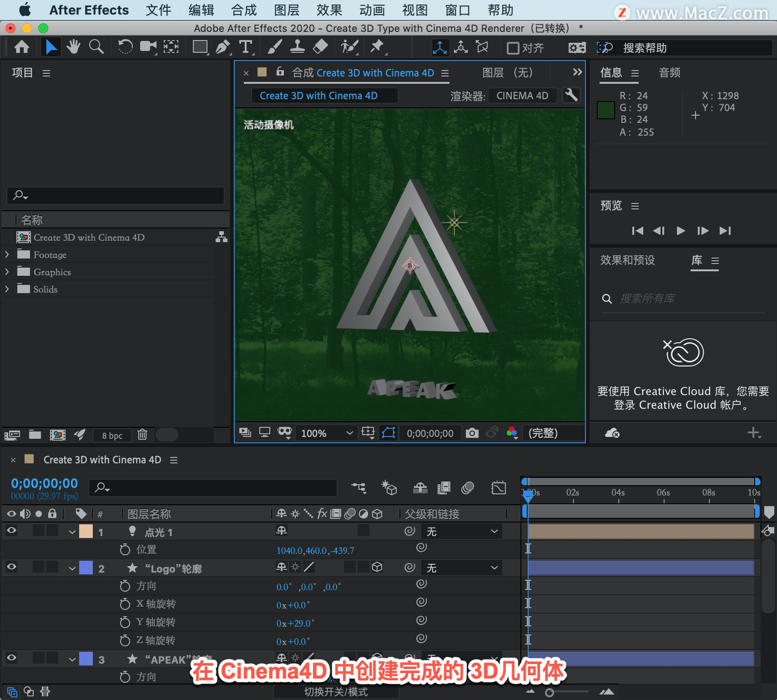Select the Hand tool
Viewport: 777px width, 700px height.
[x=73, y=47]
